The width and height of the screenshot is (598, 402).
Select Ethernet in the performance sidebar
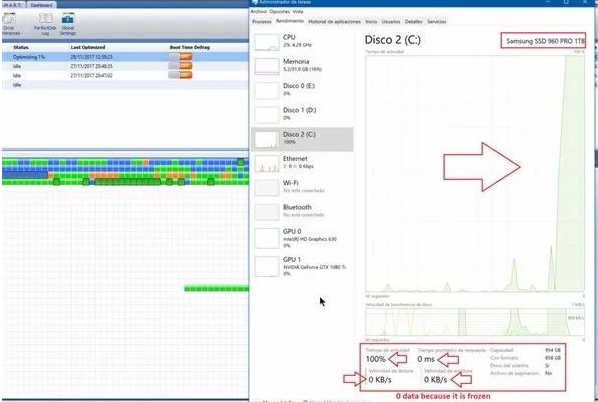click(x=302, y=163)
